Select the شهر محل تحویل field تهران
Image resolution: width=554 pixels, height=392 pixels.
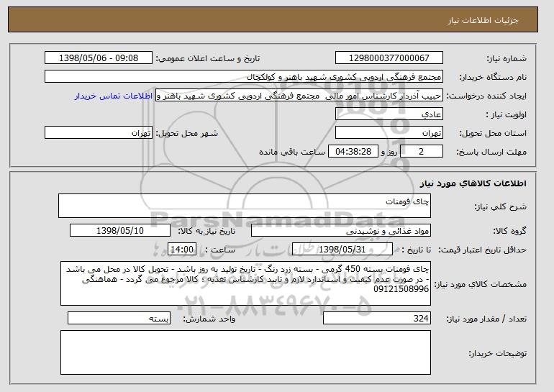coord(99,133)
